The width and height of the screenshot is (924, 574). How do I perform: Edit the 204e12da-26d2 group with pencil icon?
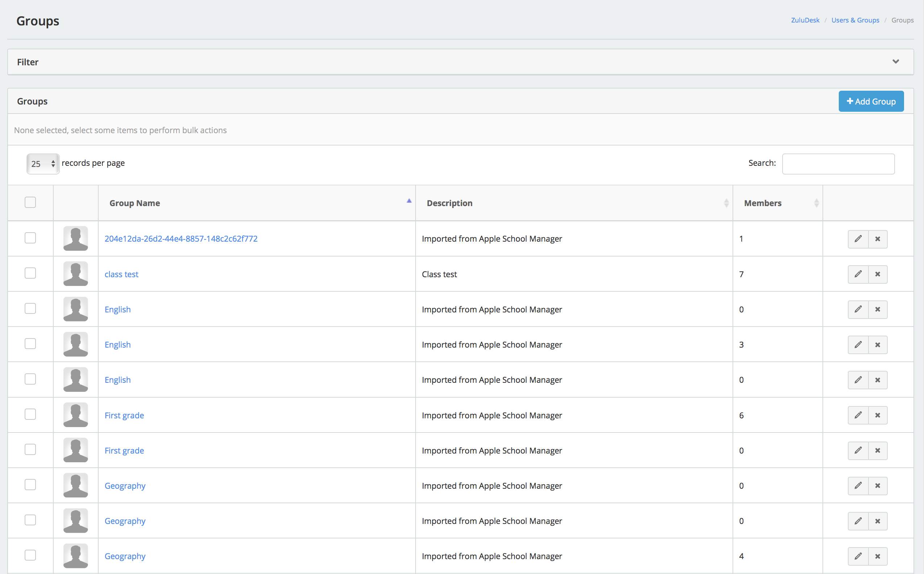[858, 239]
